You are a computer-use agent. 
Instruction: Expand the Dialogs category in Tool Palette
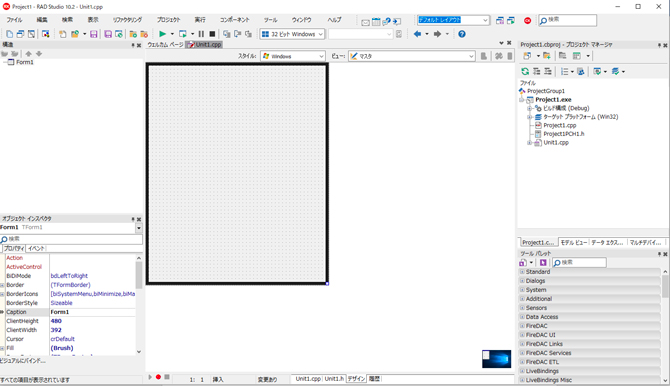[x=522, y=281]
